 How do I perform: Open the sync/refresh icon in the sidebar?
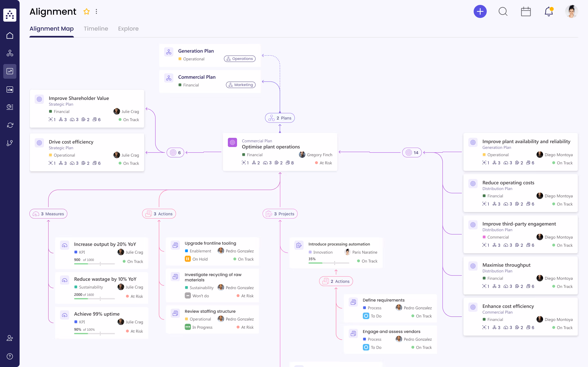(x=10, y=125)
